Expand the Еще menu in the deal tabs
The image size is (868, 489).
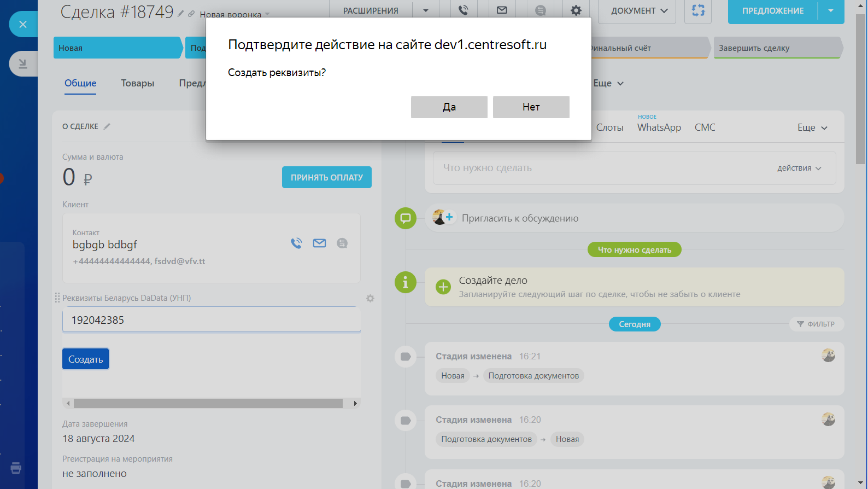pyautogui.click(x=608, y=83)
